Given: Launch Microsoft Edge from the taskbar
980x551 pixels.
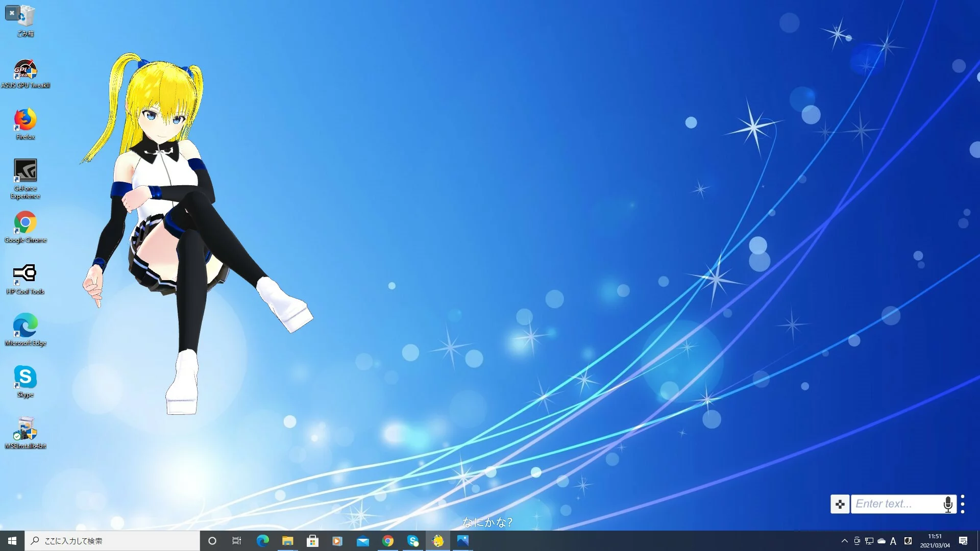Looking at the screenshot, I should coord(262,541).
